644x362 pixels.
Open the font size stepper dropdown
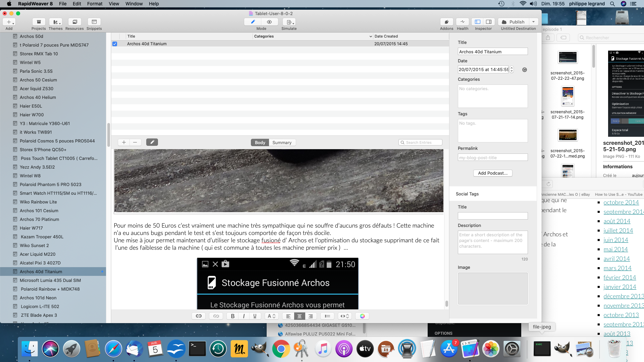(272, 316)
